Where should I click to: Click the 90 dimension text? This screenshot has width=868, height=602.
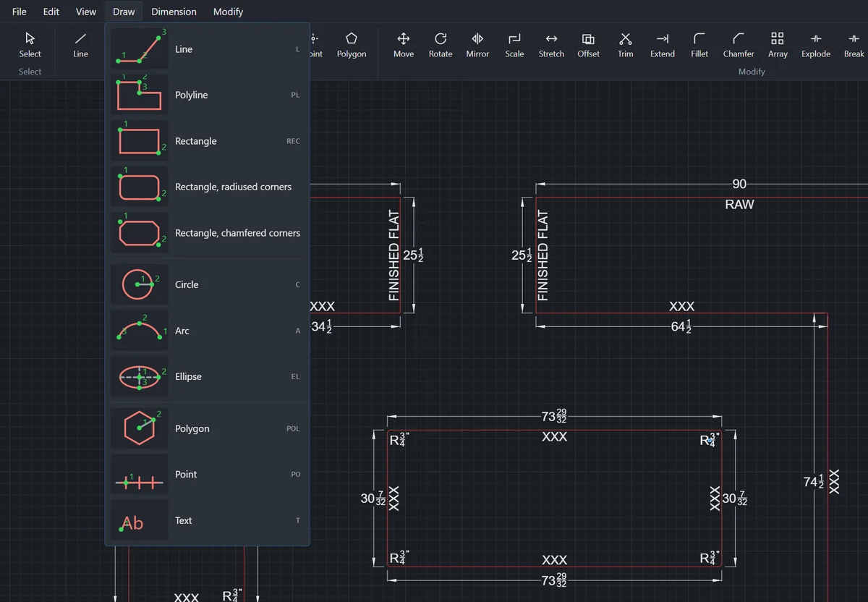[x=739, y=185]
